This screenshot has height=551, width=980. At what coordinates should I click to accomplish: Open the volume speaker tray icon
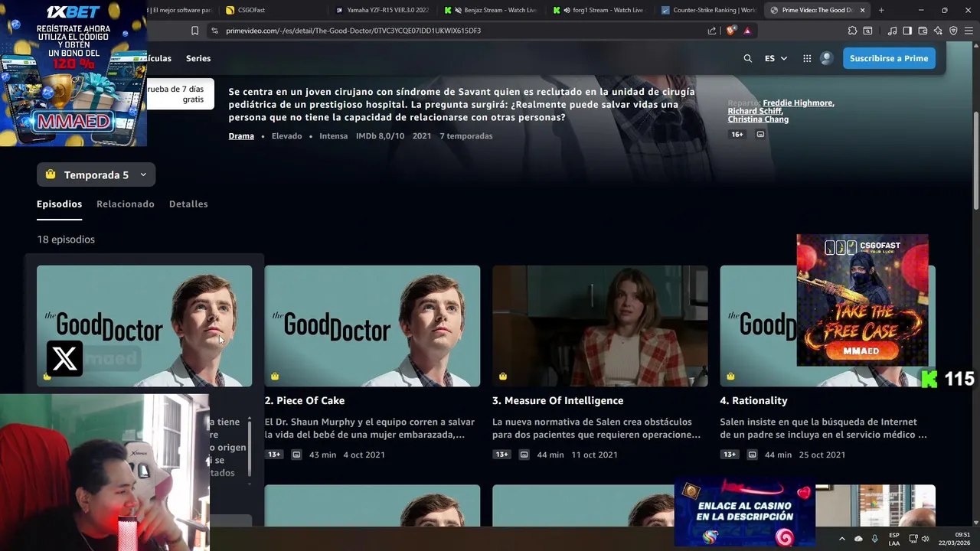(925, 539)
